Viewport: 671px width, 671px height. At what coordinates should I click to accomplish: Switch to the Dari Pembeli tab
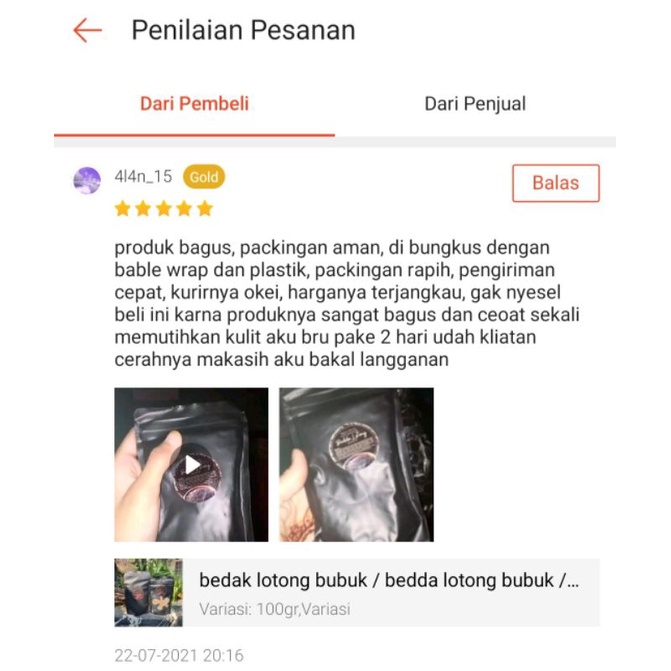(194, 104)
